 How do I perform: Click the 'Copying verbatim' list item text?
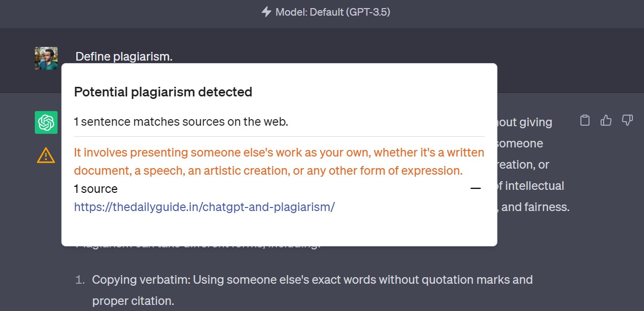[312, 290]
